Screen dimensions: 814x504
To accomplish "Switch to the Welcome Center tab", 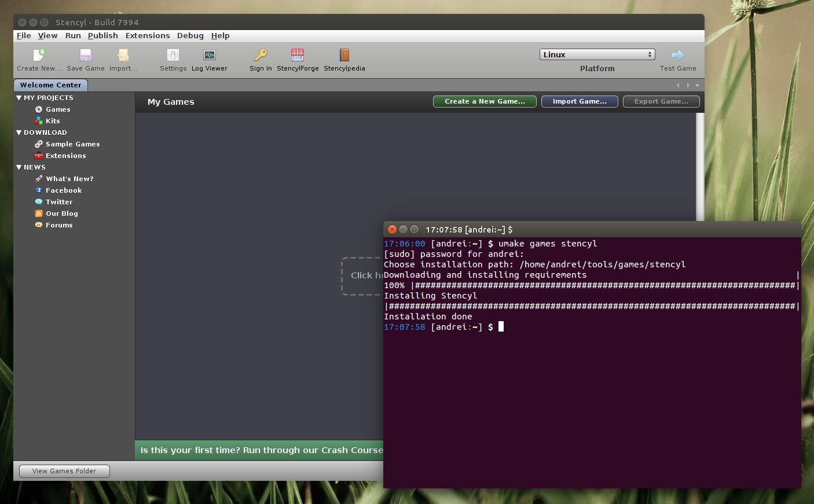I will pyautogui.click(x=50, y=84).
